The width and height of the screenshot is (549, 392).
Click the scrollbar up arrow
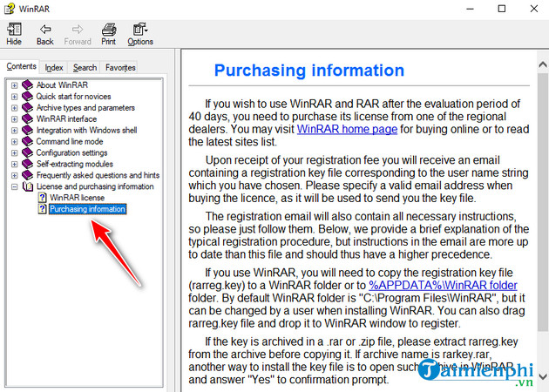pos(543,64)
